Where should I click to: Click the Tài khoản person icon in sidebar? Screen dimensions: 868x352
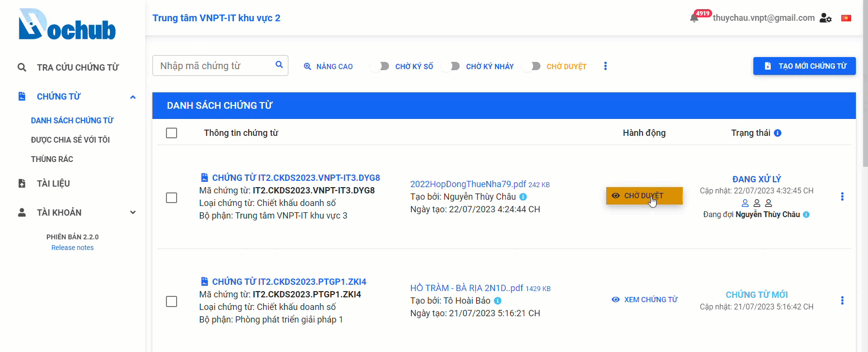click(x=22, y=212)
